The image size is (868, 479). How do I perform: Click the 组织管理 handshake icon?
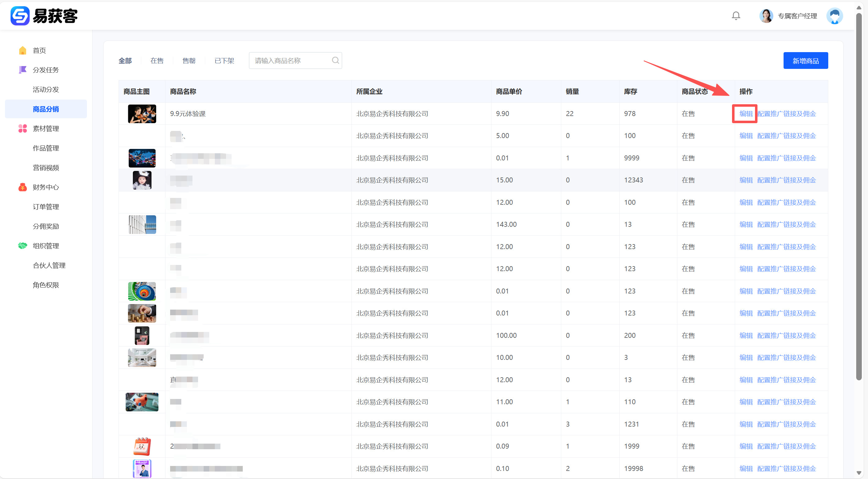(x=23, y=246)
